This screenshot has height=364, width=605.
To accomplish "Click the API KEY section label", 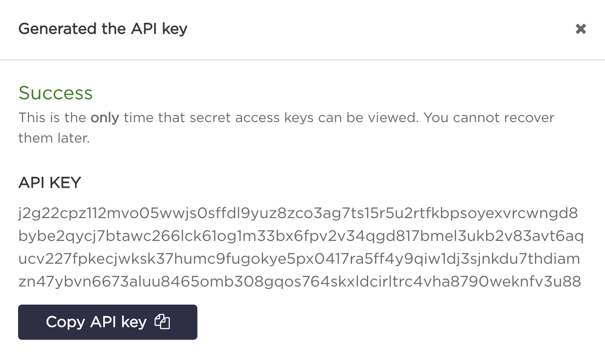I will (x=49, y=182).
